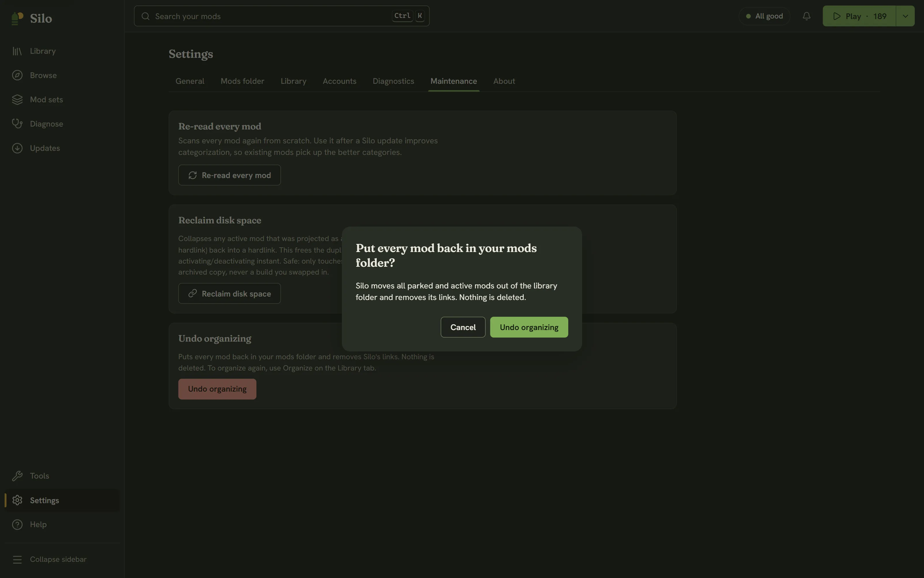Cancel the undo organizing dialog
The image size is (924, 578).
pyautogui.click(x=463, y=327)
